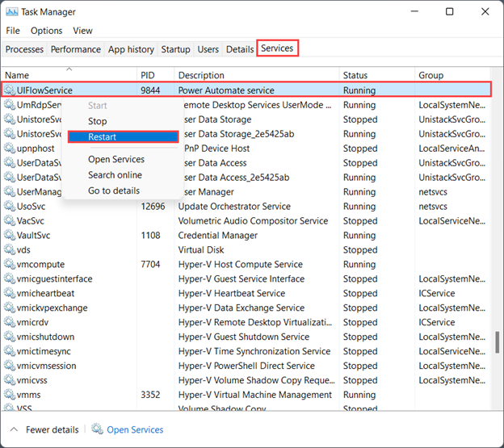Select the Services tab

[x=277, y=48]
